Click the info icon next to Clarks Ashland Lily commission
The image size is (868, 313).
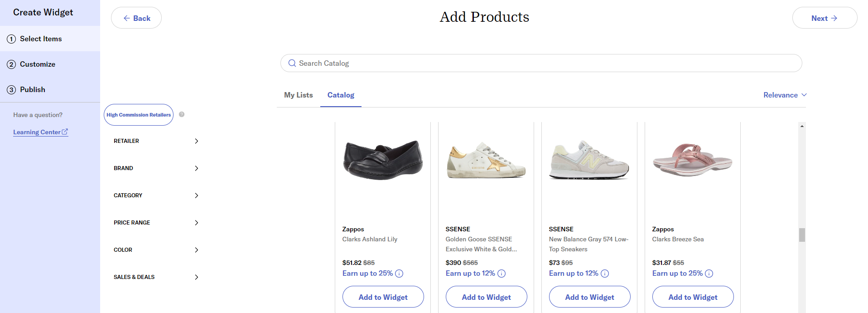(399, 274)
